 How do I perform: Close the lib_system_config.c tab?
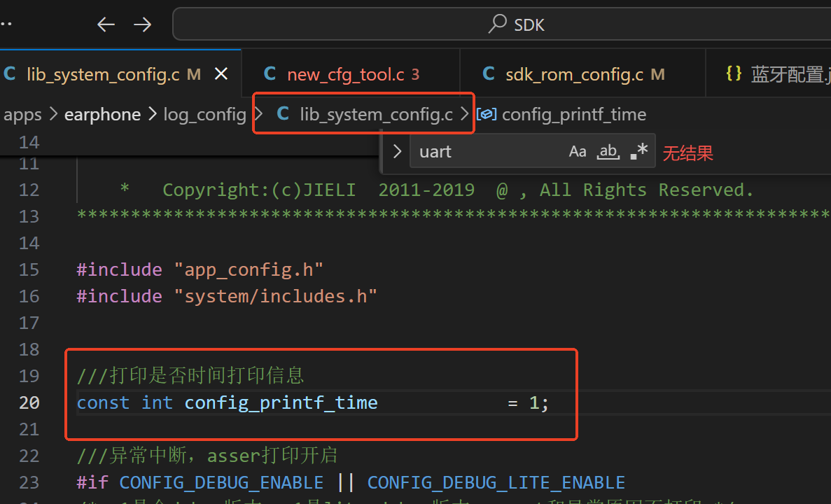pyautogui.click(x=221, y=74)
